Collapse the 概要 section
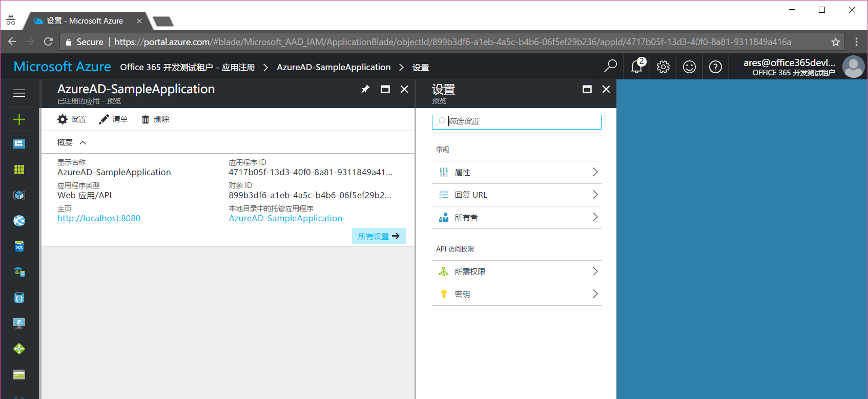This screenshot has width=868, height=399. [72, 142]
